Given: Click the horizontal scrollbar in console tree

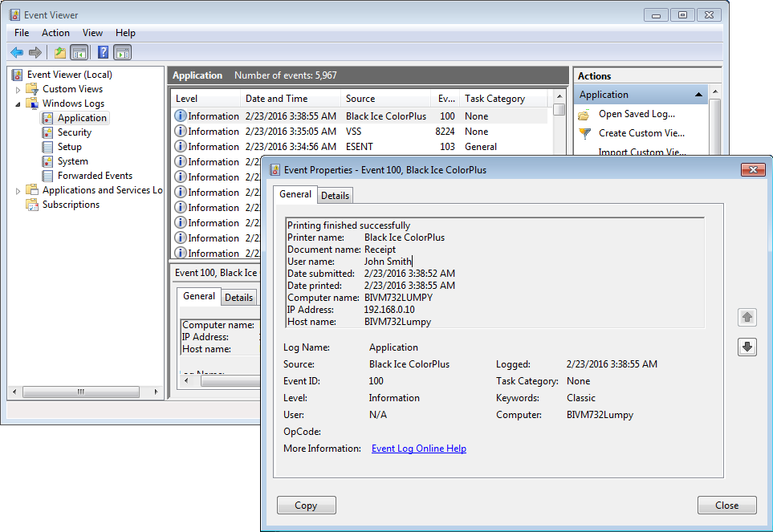Looking at the screenshot, I should coord(80,392).
